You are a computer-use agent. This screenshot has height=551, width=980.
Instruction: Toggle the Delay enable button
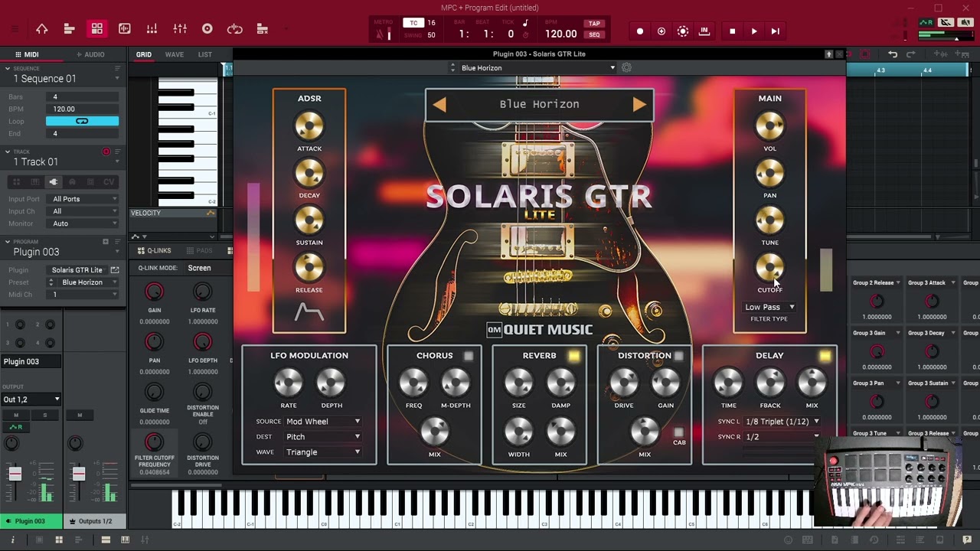(x=825, y=356)
